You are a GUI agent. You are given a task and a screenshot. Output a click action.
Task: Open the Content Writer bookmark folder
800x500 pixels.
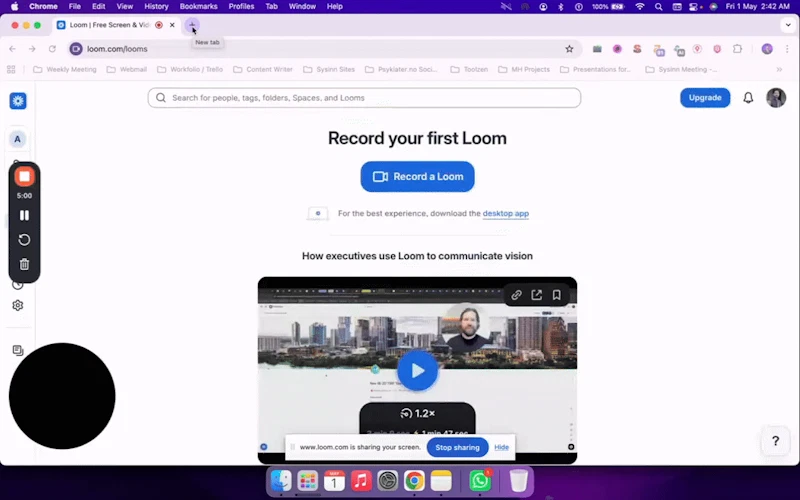coord(263,69)
